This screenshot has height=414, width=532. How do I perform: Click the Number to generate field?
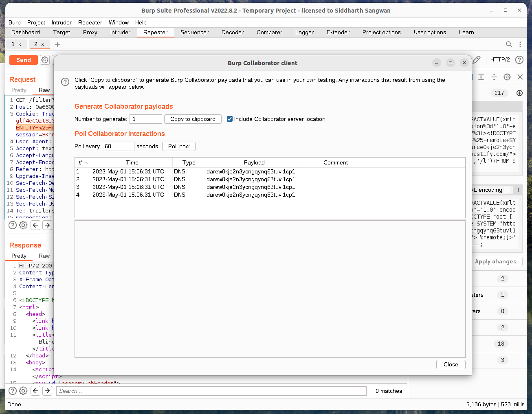click(x=146, y=119)
